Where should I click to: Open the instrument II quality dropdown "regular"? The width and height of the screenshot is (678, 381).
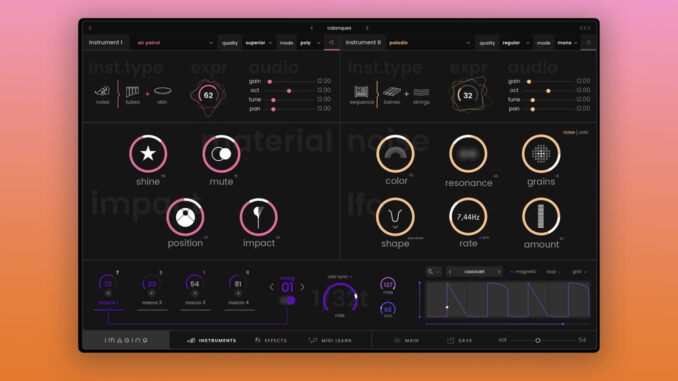(x=515, y=43)
